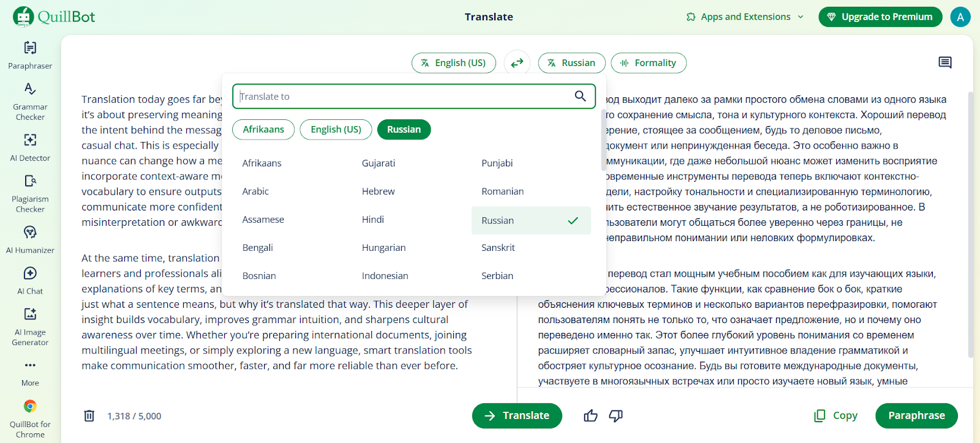Open the user account avatar
The width and height of the screenshot is (980, 443).
[960, 17]
